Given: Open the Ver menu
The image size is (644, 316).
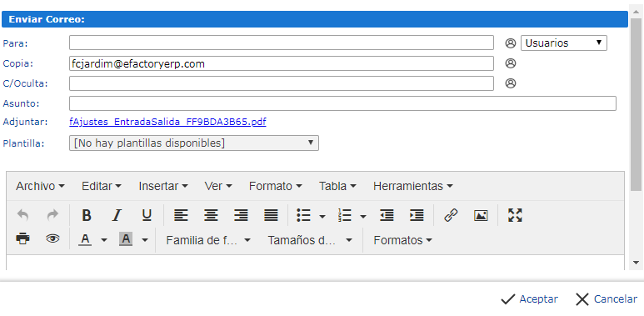Looking at the screenshot, I should pyautogui.click(x=218, y=186).
